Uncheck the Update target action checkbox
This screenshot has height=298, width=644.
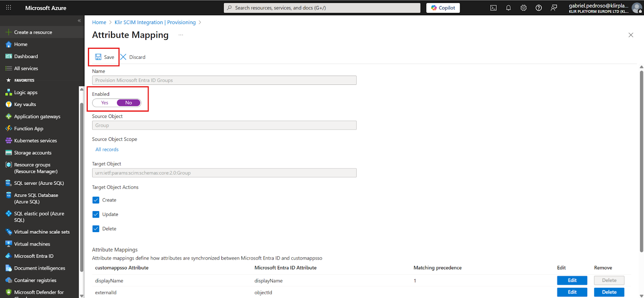pos(96,214)
